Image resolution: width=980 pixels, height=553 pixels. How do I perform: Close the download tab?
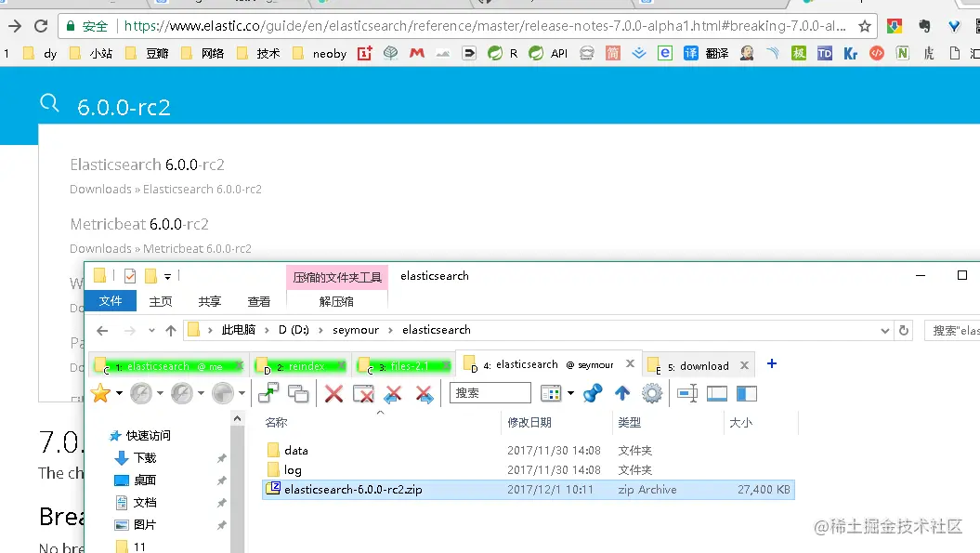pyautogui.click(x=744, y=365)
